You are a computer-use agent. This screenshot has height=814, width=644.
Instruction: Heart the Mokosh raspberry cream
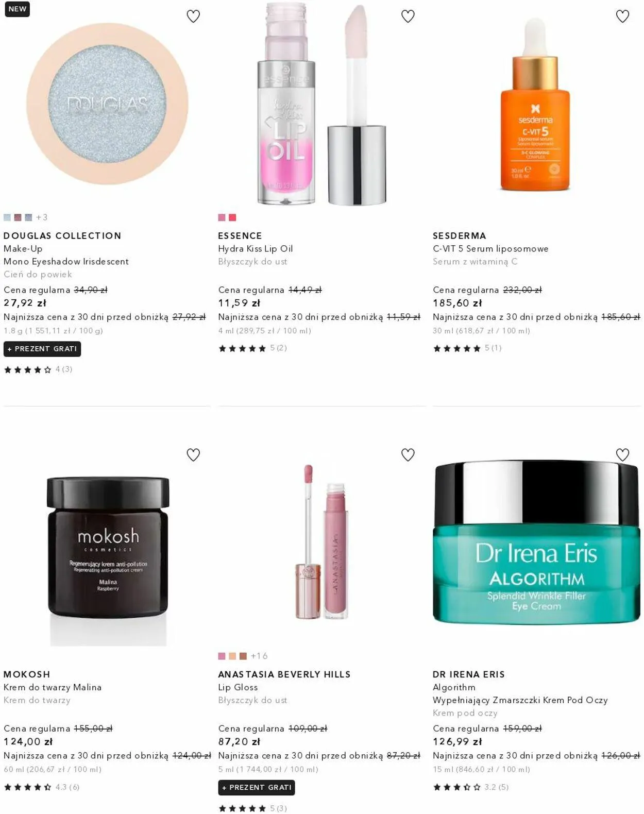[193, 455]
